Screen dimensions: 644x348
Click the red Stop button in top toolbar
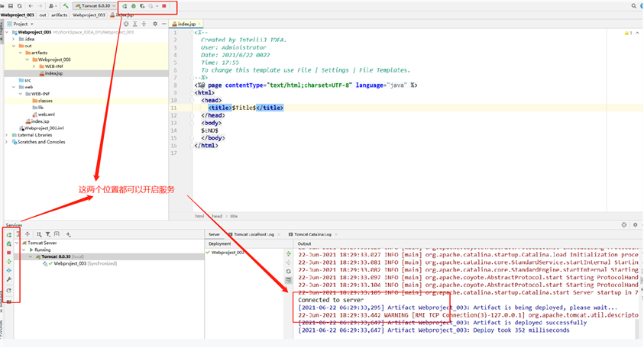[x=163, y=6]
